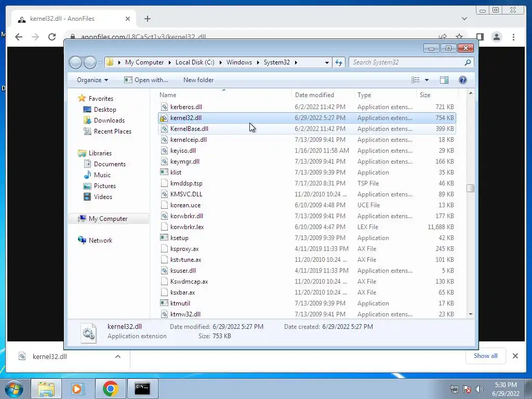Click the Favorites star icon
The image size is (532, 399).
click(82, 98)
